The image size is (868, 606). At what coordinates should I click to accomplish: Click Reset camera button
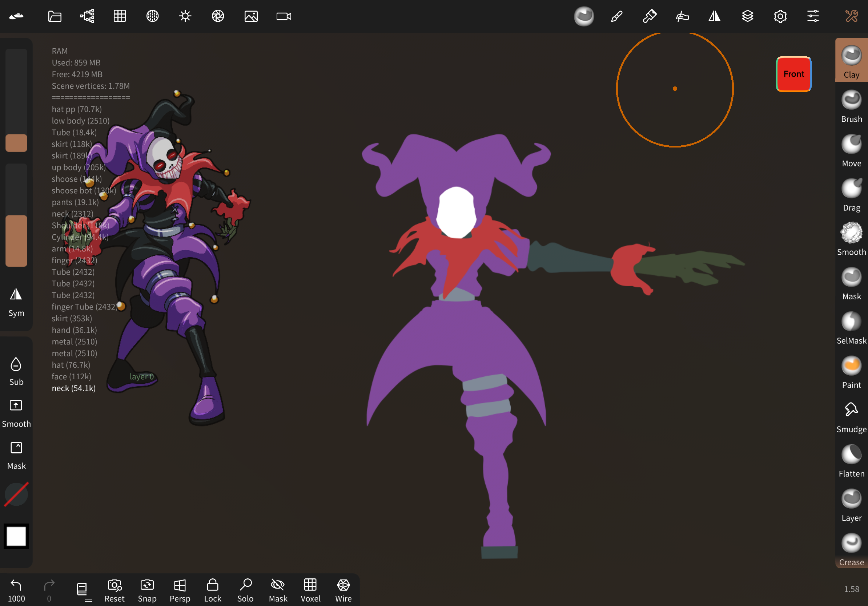114,590
